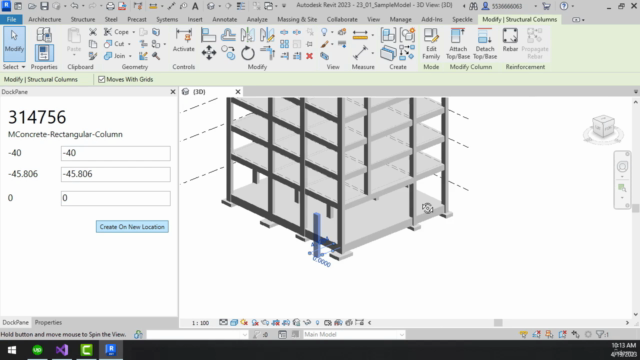
Task: Switch to the Structure ribbon tab
Action: coord(83,19)
